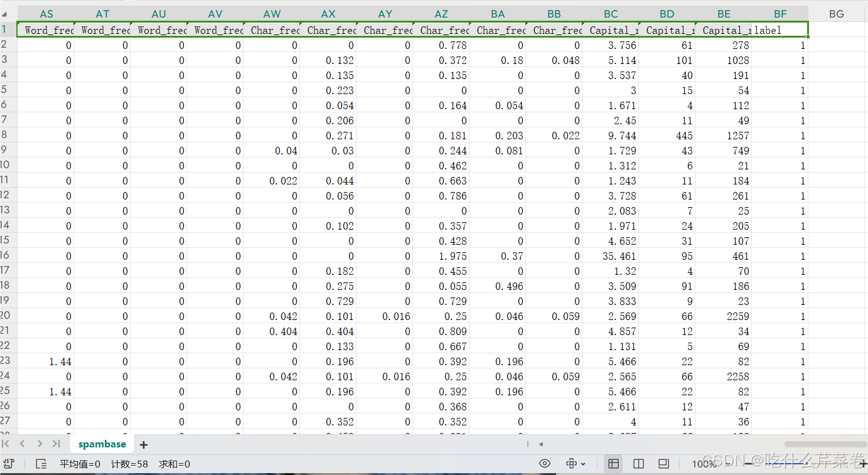Select the cell containing 9.744
The image size is (868, 475).
pyautogui.click(x=611, y=136)
